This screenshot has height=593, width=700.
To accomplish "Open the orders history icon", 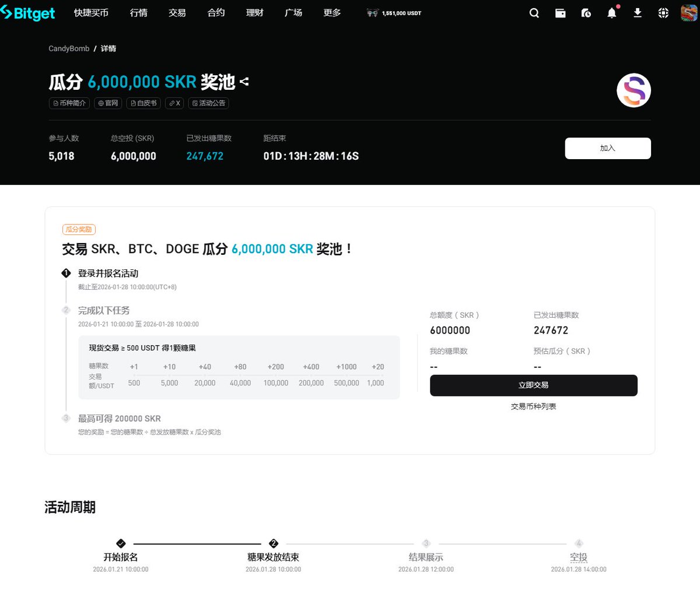I will 586,13.
